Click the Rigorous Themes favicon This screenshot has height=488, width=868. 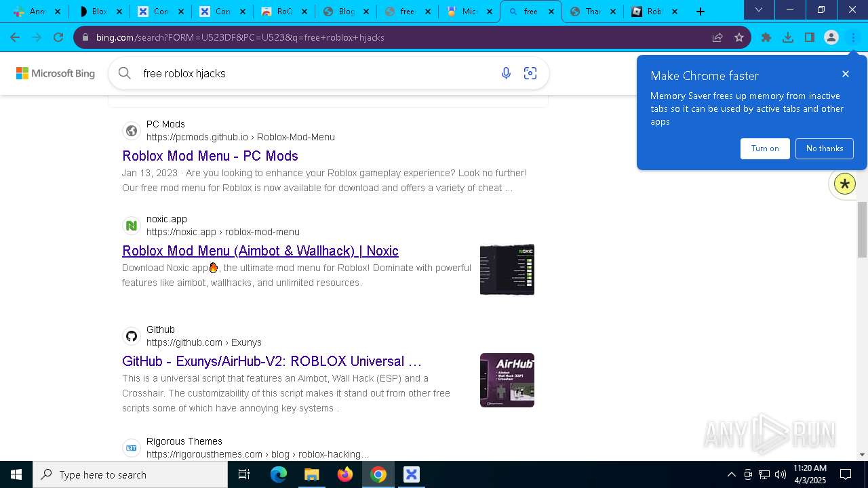point(132,448)
